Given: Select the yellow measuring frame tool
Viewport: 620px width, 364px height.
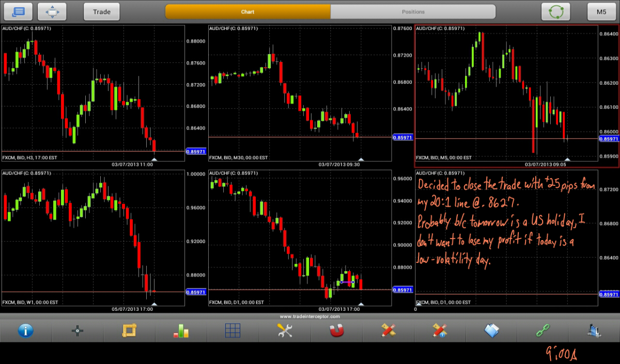Looking at the screenshot, I should tap(129, 330).
